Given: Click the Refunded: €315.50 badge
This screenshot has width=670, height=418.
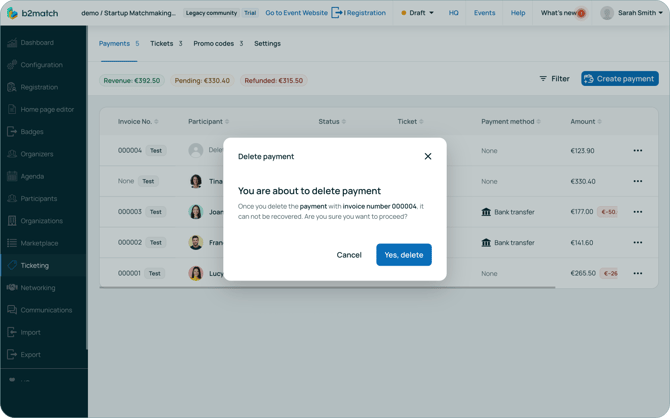Looking at the screenshot, I should 273,80.
